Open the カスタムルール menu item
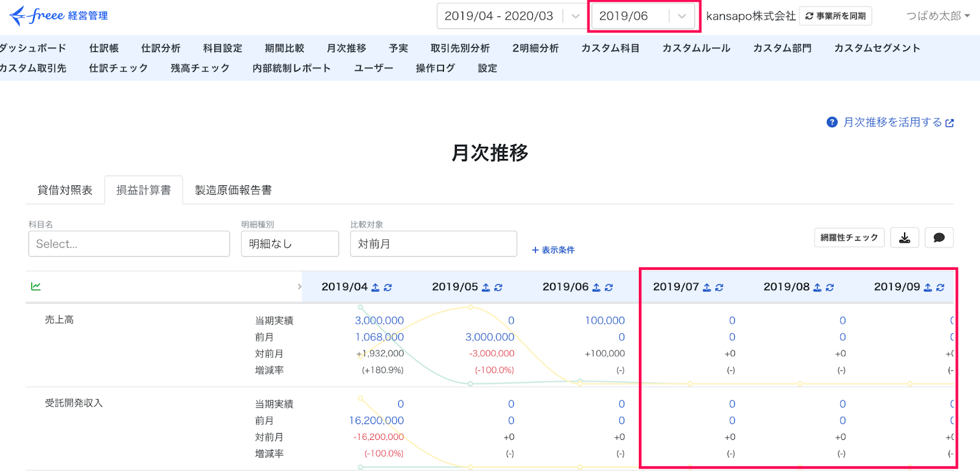The height and width of the screenshot is (473, 980). pyautogui.click(x=696, y=48)
